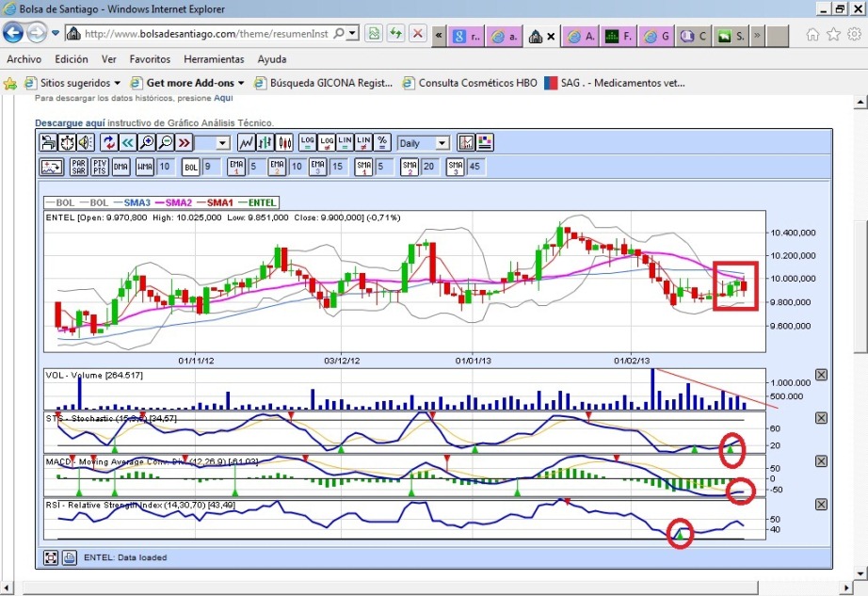Switch to candlestick chart style icon

(x=284, y=143)
